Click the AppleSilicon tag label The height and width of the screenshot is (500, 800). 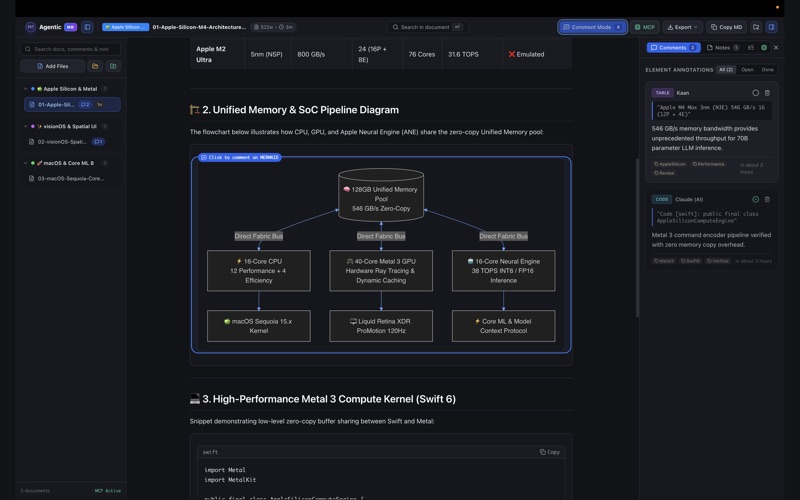[x=670, y=164]
